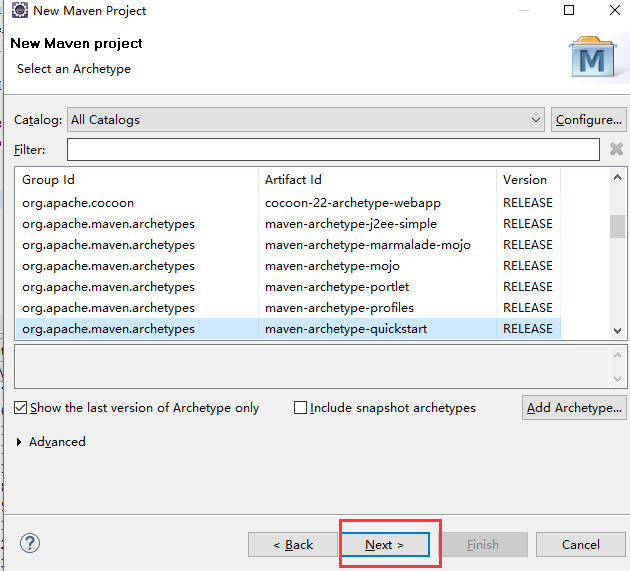Sort by the Version column header
Screen dimensions: 630x571
click(528, 180)
